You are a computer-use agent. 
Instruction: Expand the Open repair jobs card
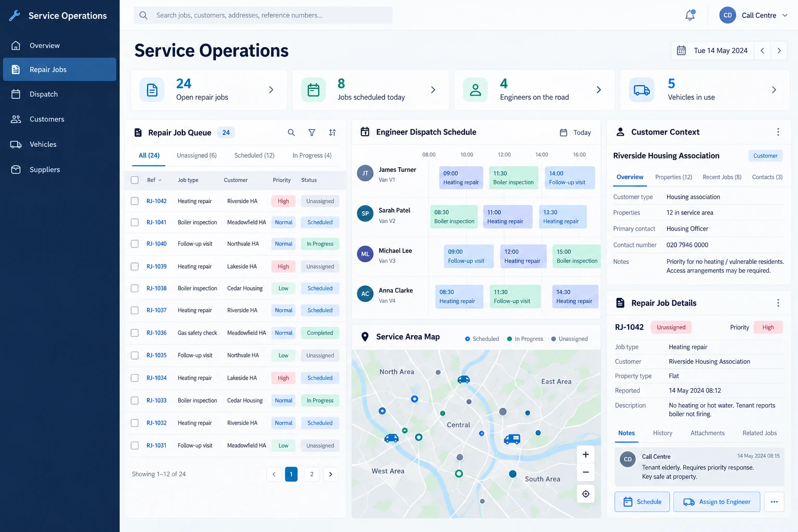[x=271, y=90]
